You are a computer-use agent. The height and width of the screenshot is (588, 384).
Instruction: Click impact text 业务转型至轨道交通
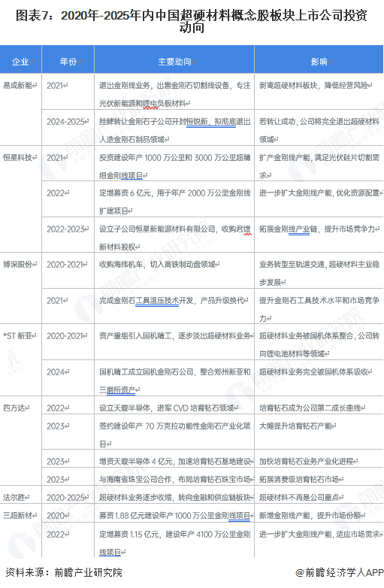[292, 265]
